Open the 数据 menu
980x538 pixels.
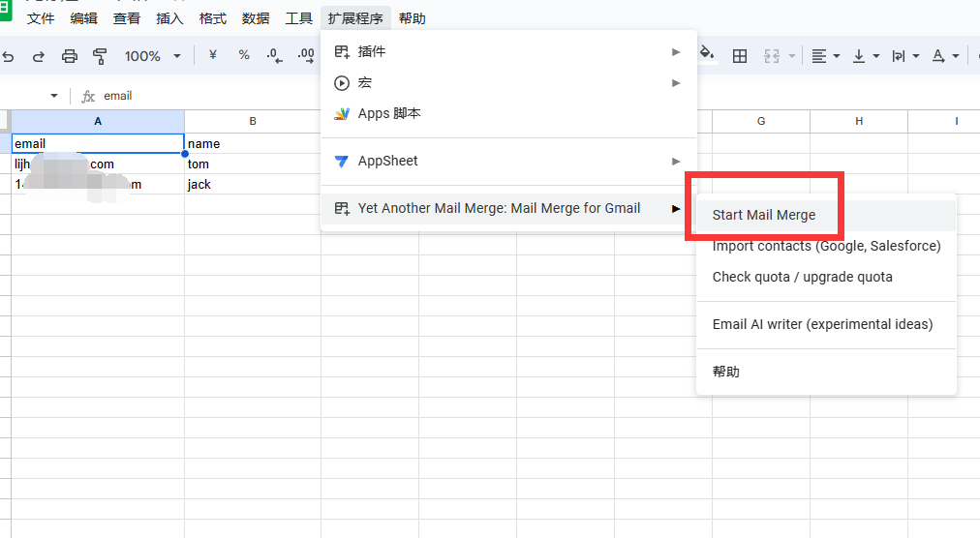pos(256,18)
